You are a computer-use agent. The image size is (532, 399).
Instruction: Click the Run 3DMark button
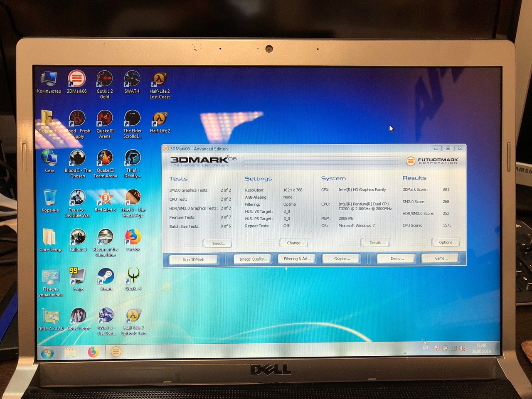pos(193,259)
